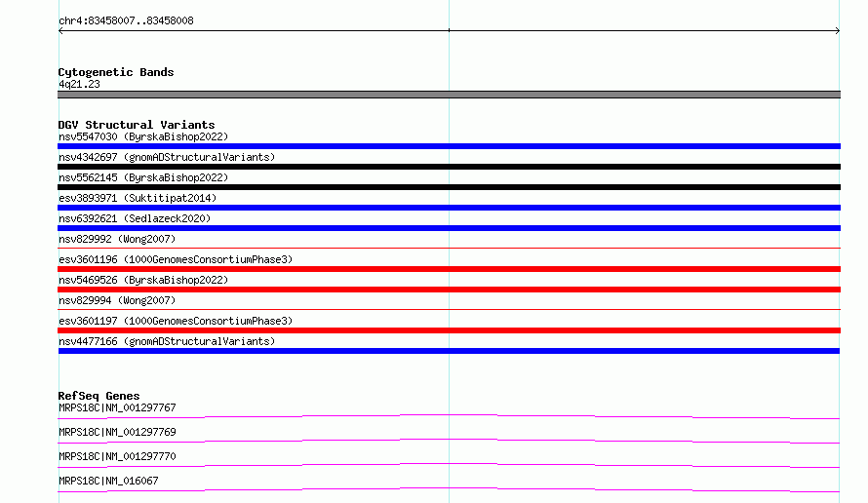Click the chr4:83458007..83458008 coordinate label
Screen dimensions: 868x503
pyautogui.click(x=126, y=20)
